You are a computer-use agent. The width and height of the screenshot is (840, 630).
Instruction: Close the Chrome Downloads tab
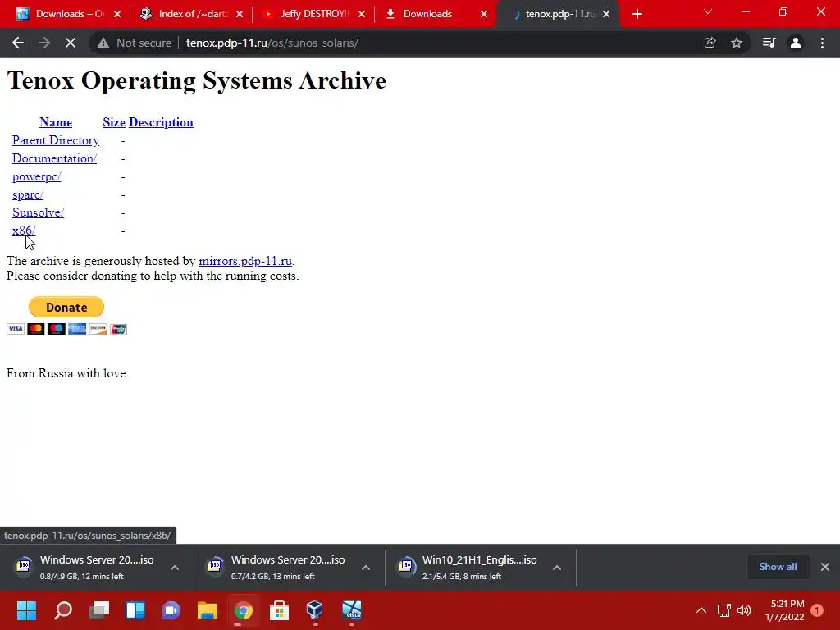click(484, 14)
